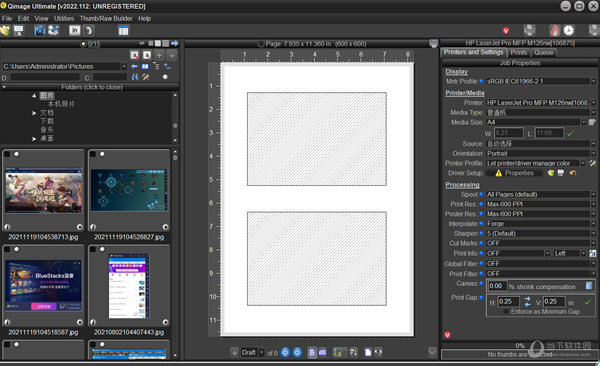Click the blue swap arrows between Print Gap fields
The height and width of the screenshot is (366, 600).
tap(528, 302)
